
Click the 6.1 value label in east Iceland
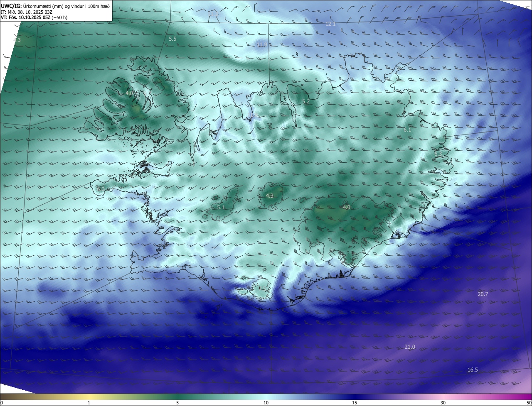(x=407, y=130)
